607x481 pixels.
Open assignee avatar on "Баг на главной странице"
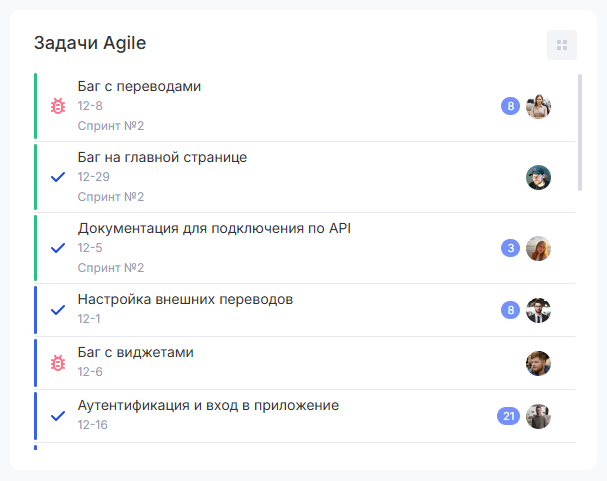coord(539,177)
